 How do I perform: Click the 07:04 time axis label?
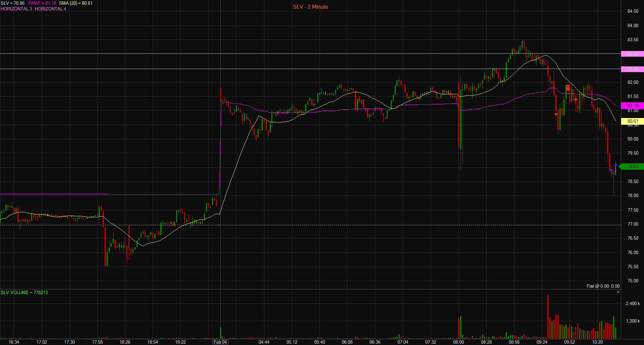coord(403,342)
